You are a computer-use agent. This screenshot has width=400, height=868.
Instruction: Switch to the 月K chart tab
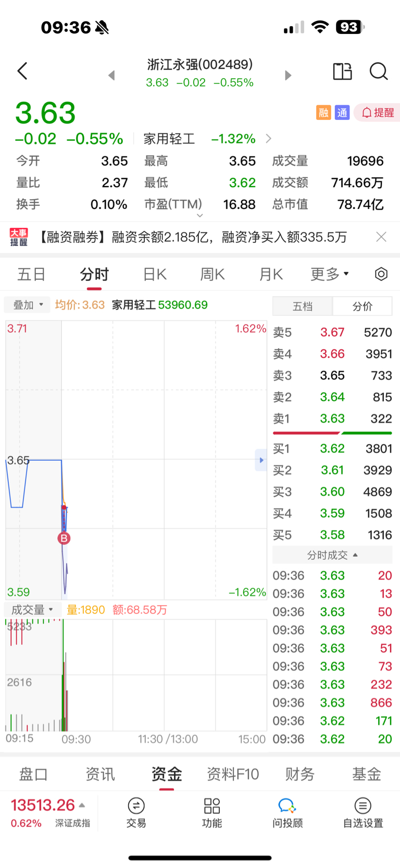271,274
